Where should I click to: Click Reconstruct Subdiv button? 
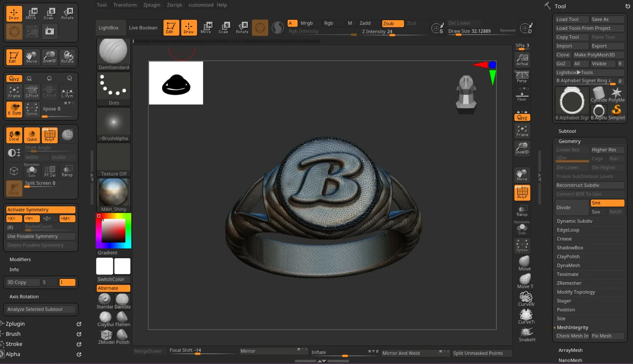click(590, 185)
